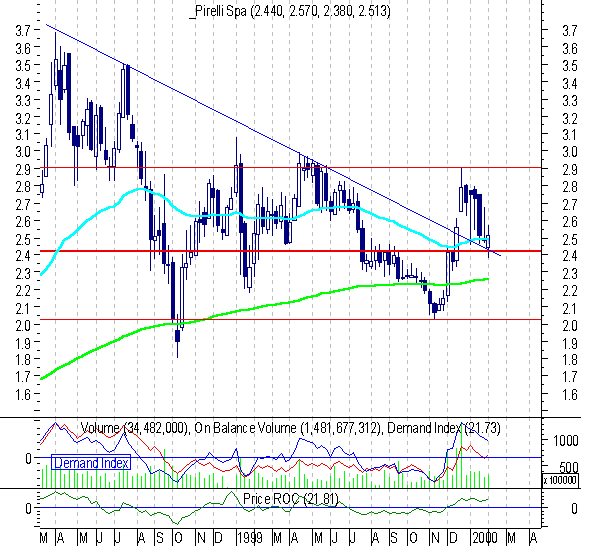Click the 2.0 value on the left price axis
Image resolution: width=603 pixels, height=546 pixels.
23,325
